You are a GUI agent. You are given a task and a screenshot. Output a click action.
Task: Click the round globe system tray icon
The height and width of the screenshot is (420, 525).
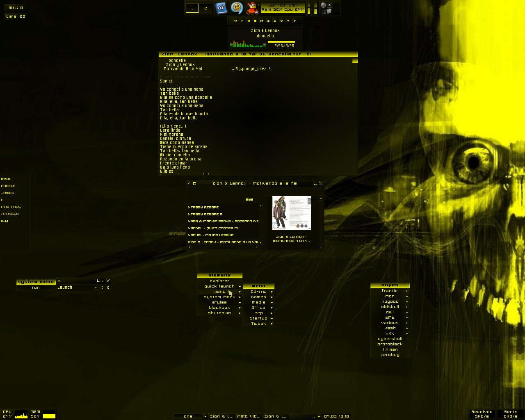pyautogui.click(x=323, y=5)
